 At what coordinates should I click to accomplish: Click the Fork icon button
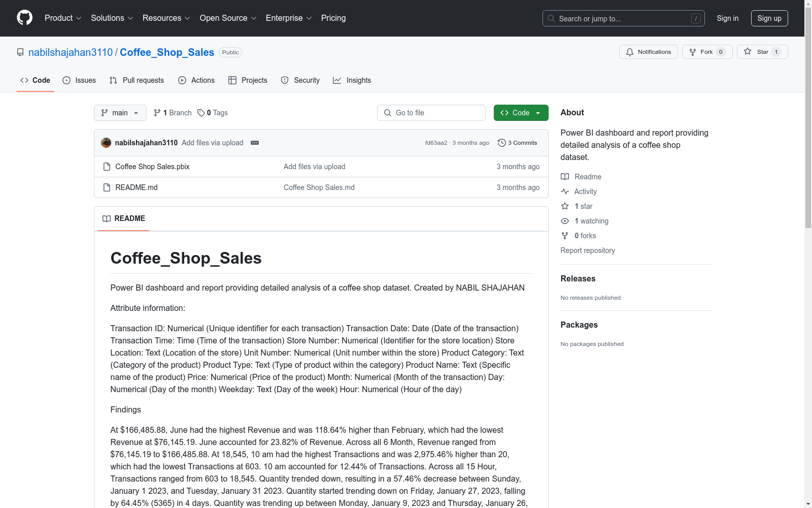(693, 52)
